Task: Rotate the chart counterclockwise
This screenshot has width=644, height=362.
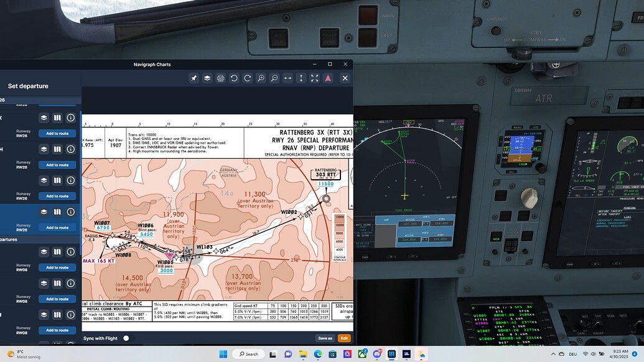Action: [x=234, y=78]
